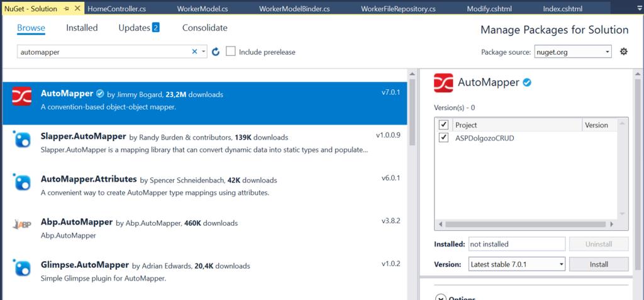Click the Updates count badge 2

(156, 28)
